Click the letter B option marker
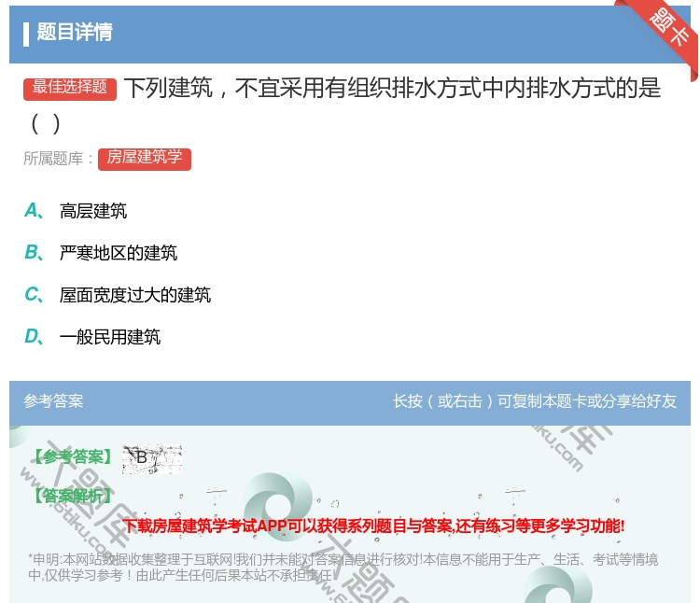 pos(34,253)
